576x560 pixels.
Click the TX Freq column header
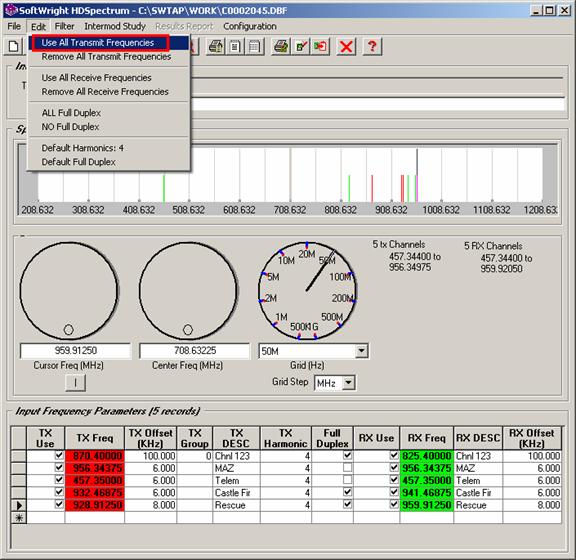coord(94,438)
